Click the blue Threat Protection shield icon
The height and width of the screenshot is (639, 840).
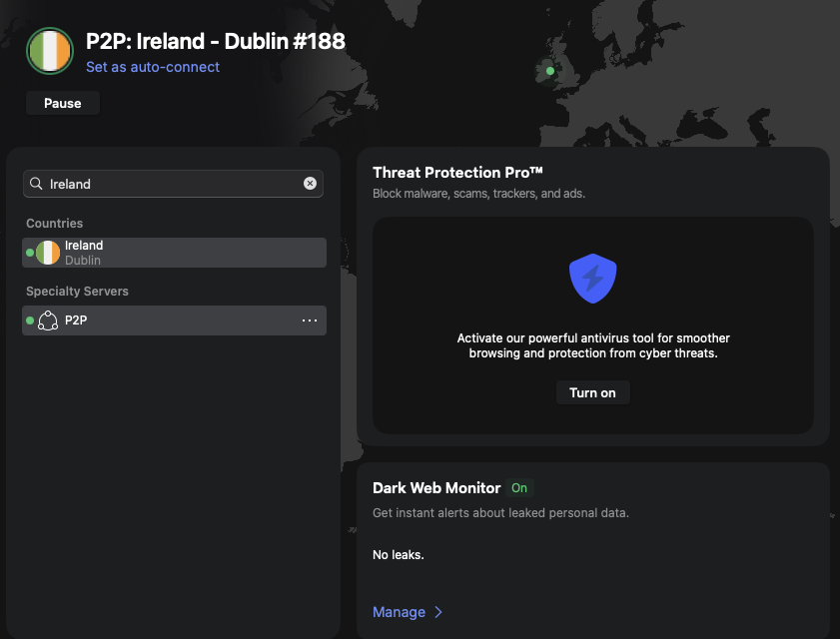tap(592, 279)
